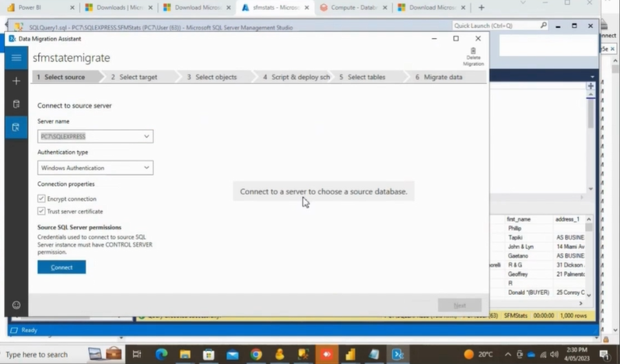Open Microsoft Store from the taskbar
Viewport: 620px width, 364px height.
pos(208,354)
